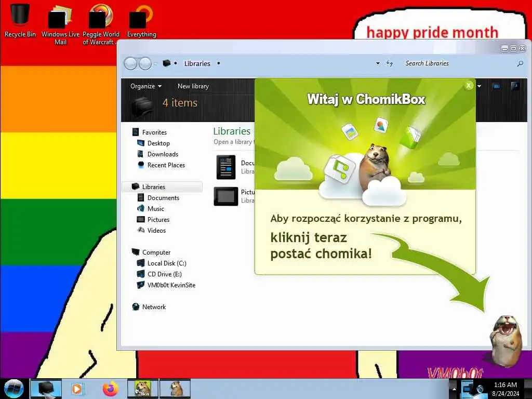Show hidden system tray icons
This screenshot has height=399, width=532.
[454, 389]
